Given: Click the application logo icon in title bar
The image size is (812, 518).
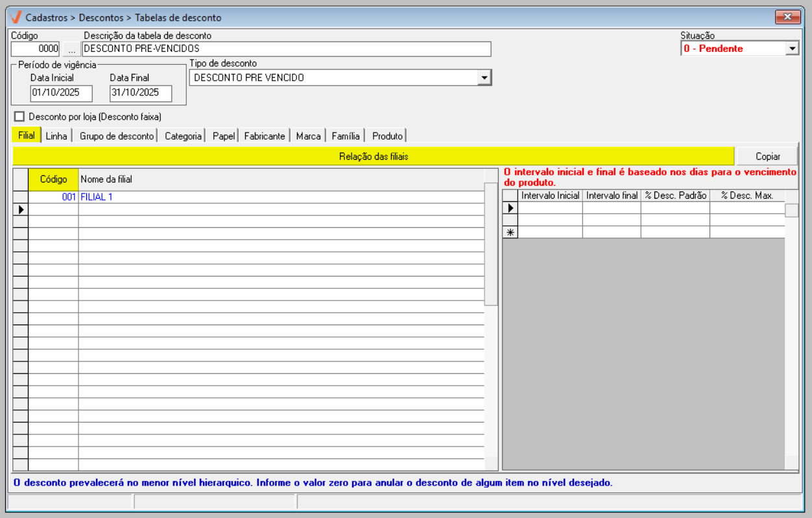Looking at the screenshot, I should [x=16, y=18].
